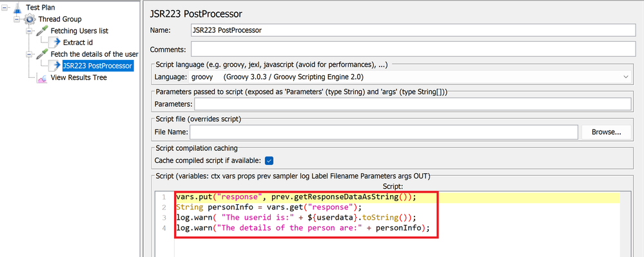This screenshot has height=257, width=644.
Task: Select JSR223 PostProcessor in tree
Action: [97, 66]
